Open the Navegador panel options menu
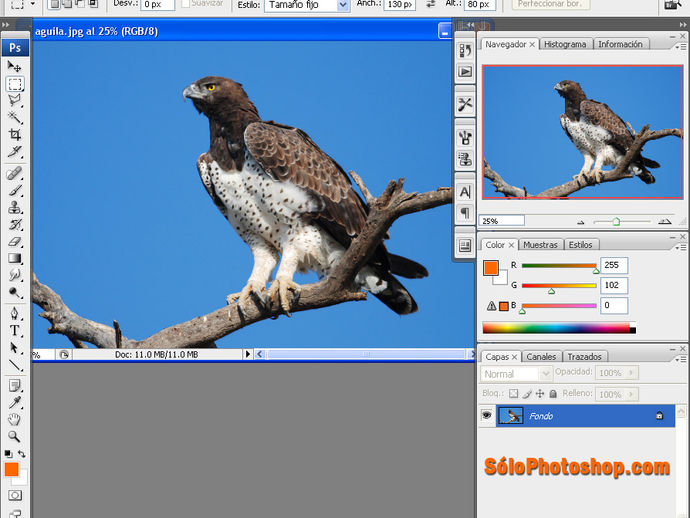The width and height of the screenshot is (690, 518). point(680,47)
